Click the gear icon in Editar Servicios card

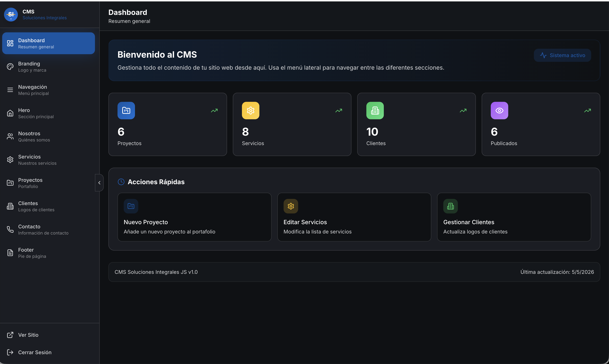(291, 206)
